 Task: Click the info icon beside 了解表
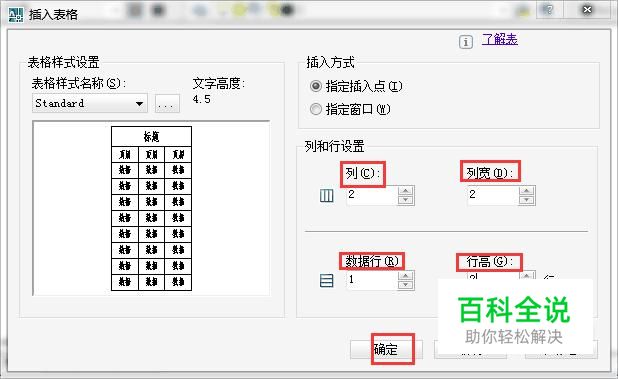[465, 42]
